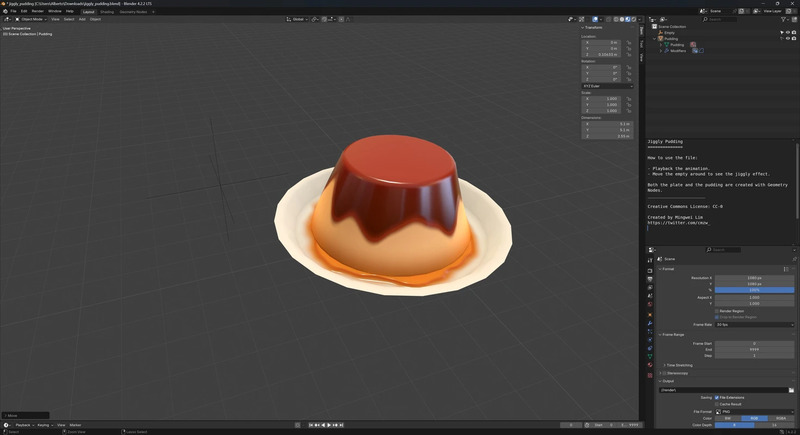Viewport: 800px width, 435px height.
Task: Click the Empty object icon in outliner
Action: coord(658,32)
